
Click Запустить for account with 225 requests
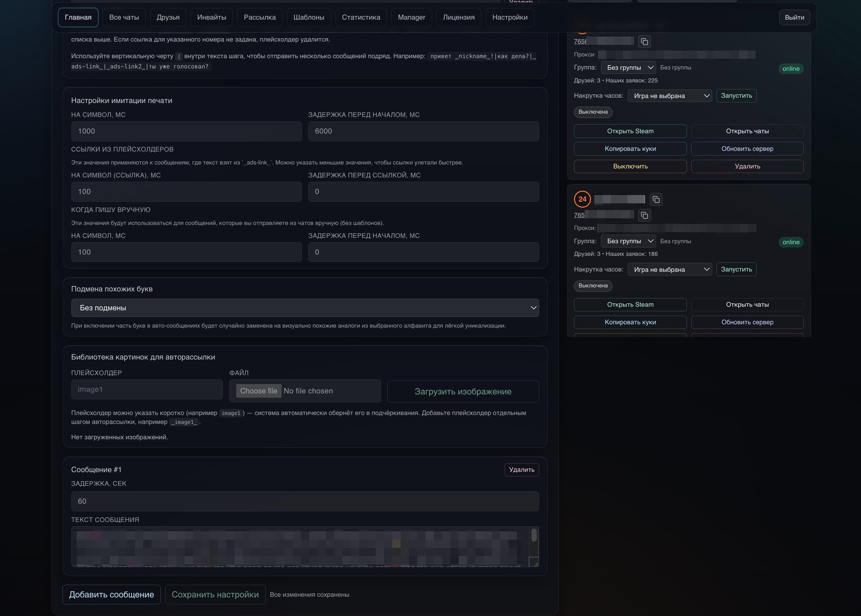click(736, 96)
